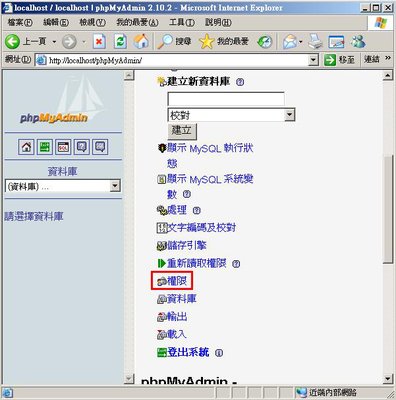The image size is (396, 400).
Task: Click info icon beside 登出系統
Action: pos(219,353)
